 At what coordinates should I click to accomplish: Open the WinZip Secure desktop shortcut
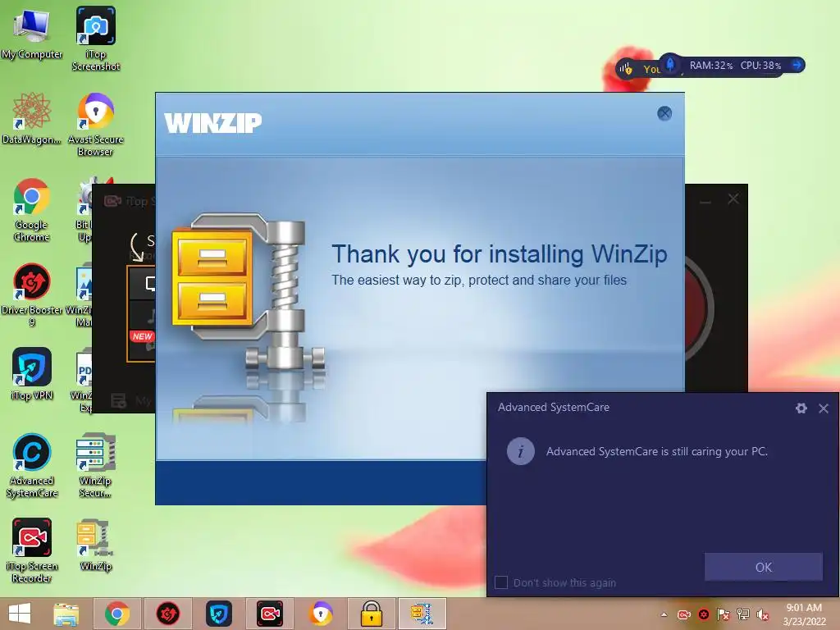tap(95, 466)
